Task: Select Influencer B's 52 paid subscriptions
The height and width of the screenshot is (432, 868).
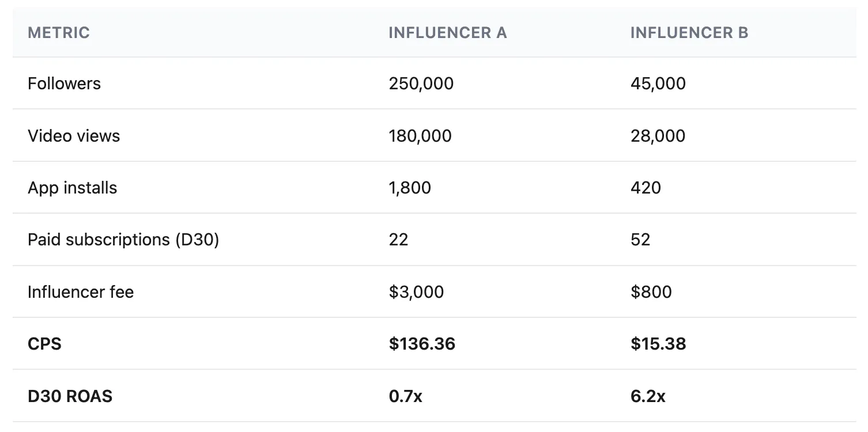Action: 640,240
